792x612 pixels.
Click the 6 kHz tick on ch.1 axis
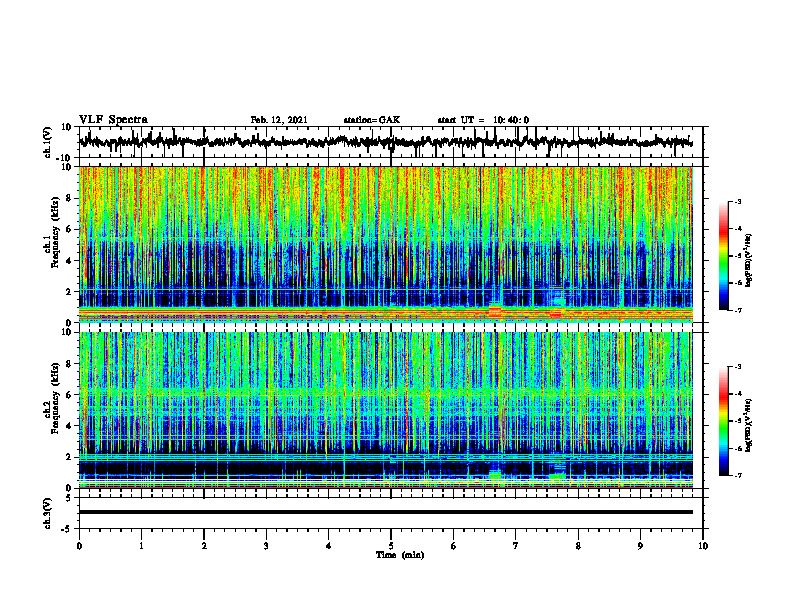pyautogui.click(x=69, y=229)
